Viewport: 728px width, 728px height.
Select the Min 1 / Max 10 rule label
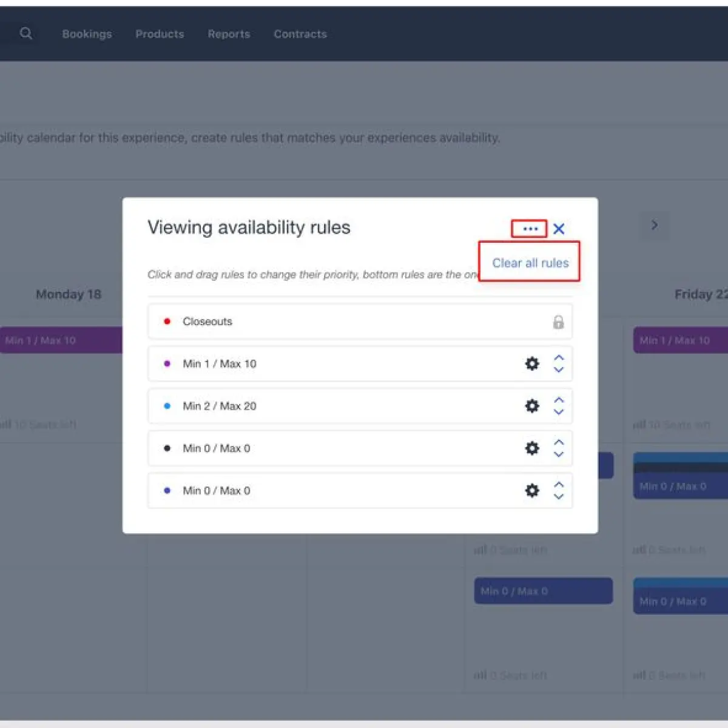coord(220,364)
